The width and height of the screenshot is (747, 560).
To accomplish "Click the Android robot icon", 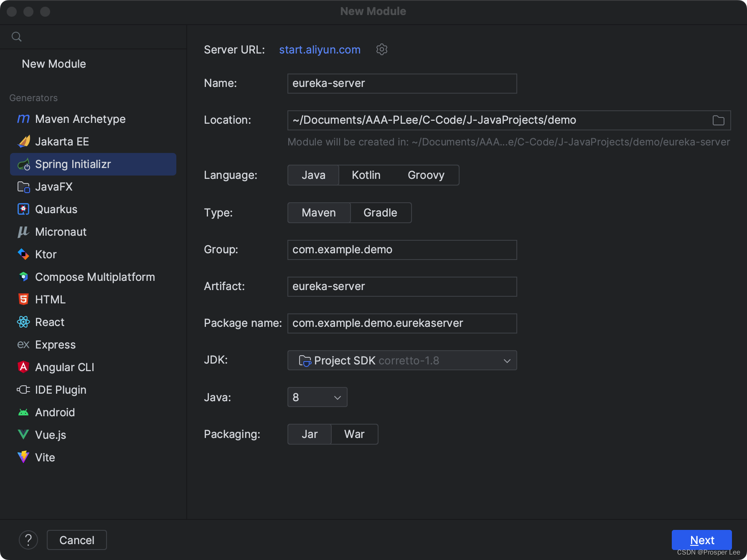I will pyautogui.click(x=23, y=412).
